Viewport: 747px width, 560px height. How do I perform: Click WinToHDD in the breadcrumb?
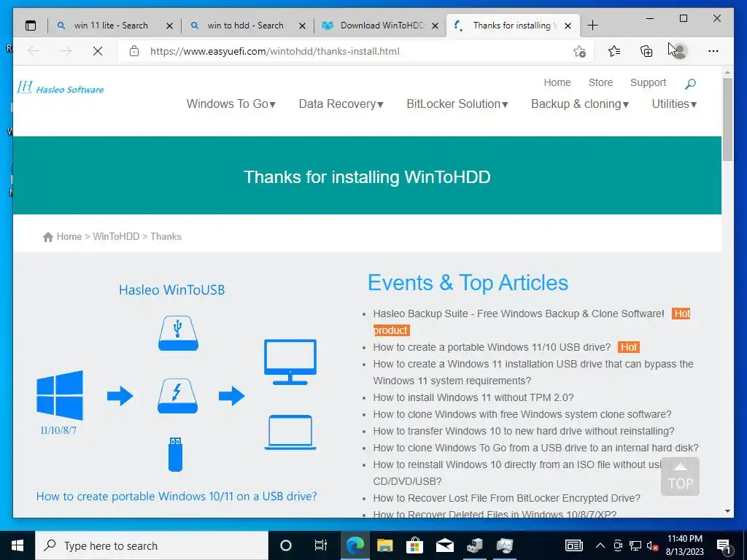click(116, 237)
